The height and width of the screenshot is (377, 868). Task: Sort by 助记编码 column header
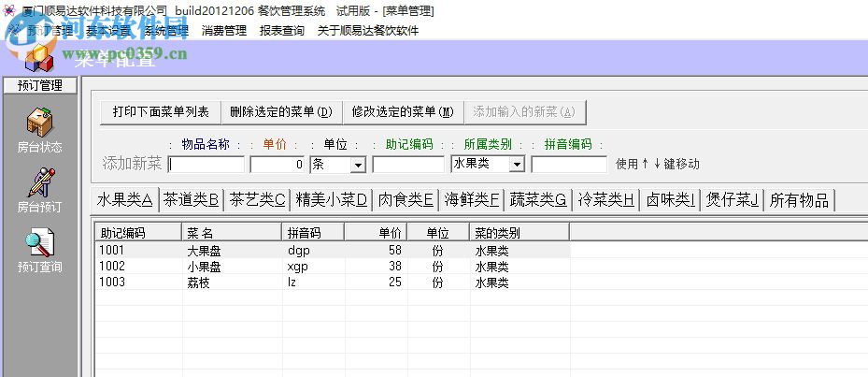[138, 232]
